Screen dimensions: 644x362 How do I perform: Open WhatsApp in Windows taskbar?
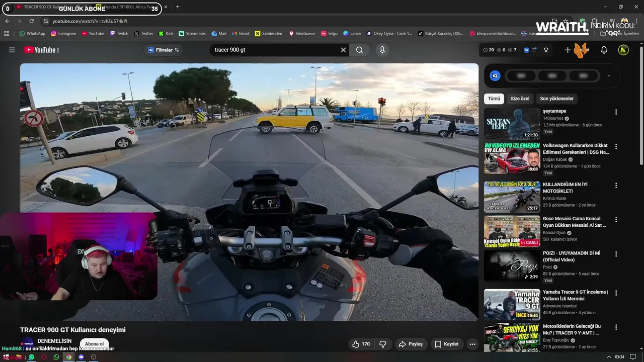(x=56, y=357)
